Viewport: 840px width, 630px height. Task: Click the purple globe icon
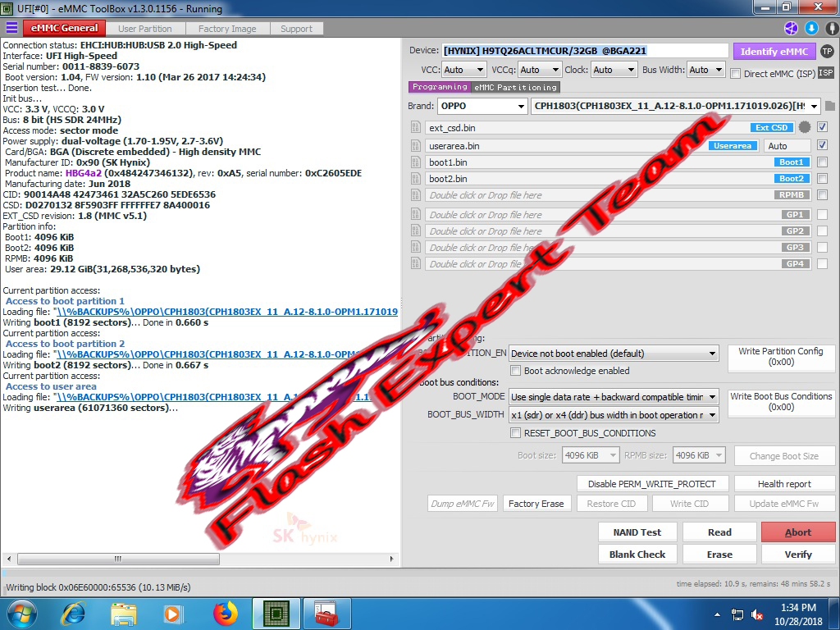click(792, 29)
